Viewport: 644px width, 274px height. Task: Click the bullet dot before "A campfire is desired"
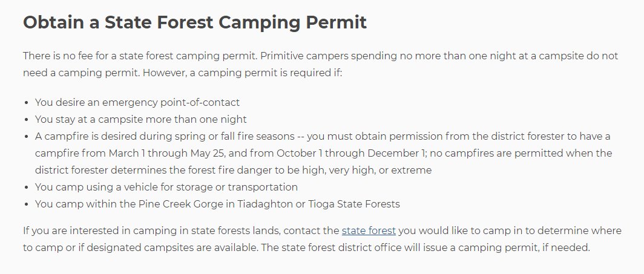[27, 137]
